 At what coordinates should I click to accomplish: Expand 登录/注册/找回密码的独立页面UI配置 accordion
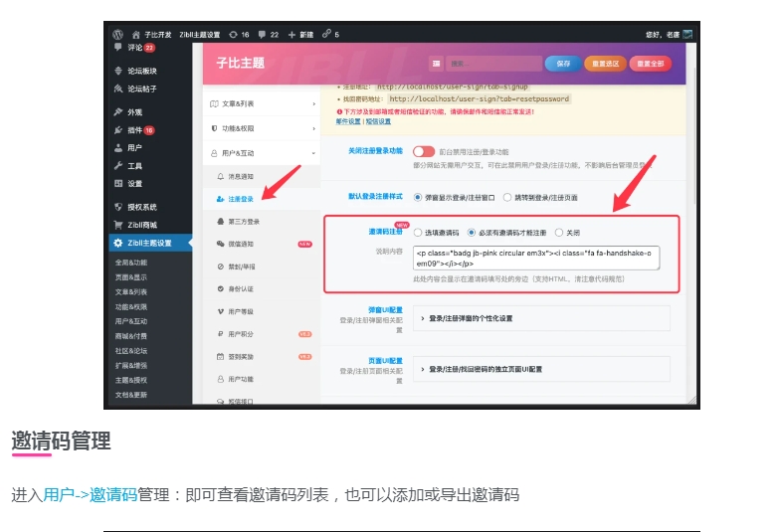tap(541, 369)
